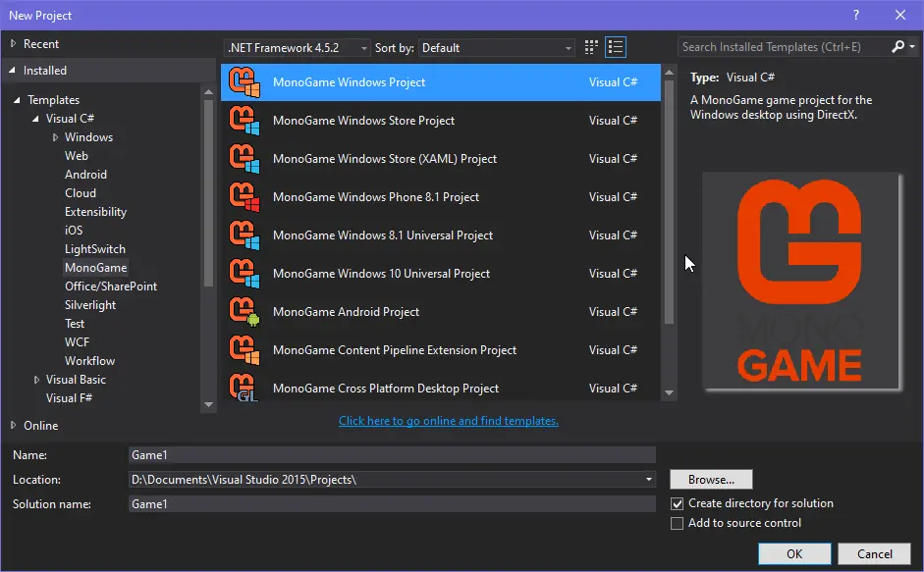Open the search options dropdown arrow
The height and width of the screenshot is (572, 924).
(912, 46)
